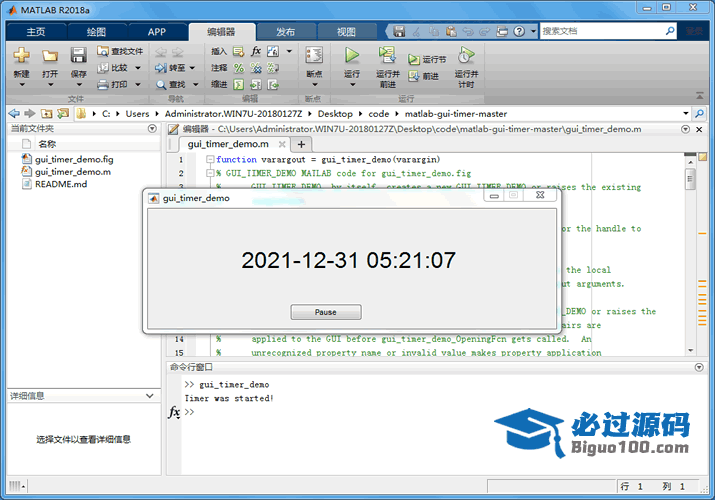Click the fx insert function icon

click(256, 51)
